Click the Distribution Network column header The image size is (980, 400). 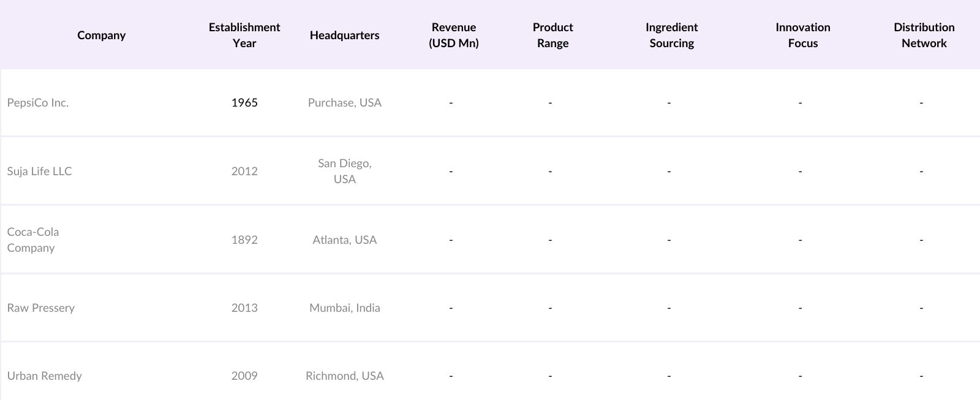tap(924, 35)
